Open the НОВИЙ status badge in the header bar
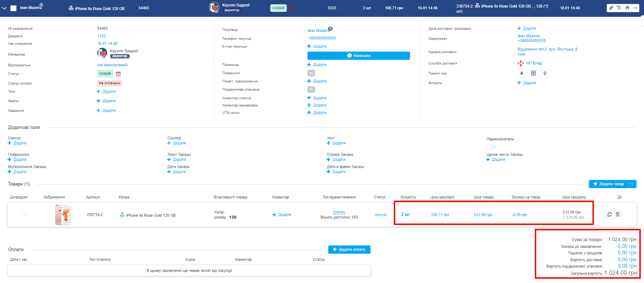This screenshot has width=644, height=283. (279, 8)
